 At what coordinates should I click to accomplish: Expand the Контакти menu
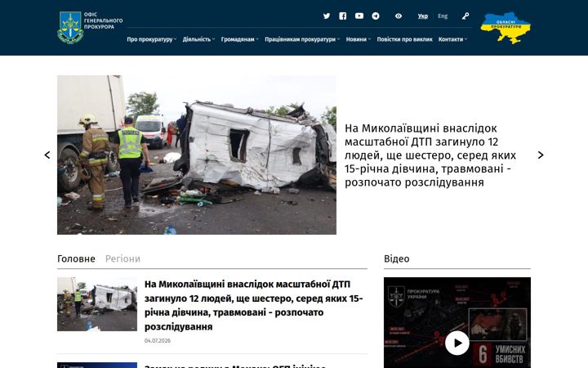coord(452,39)
